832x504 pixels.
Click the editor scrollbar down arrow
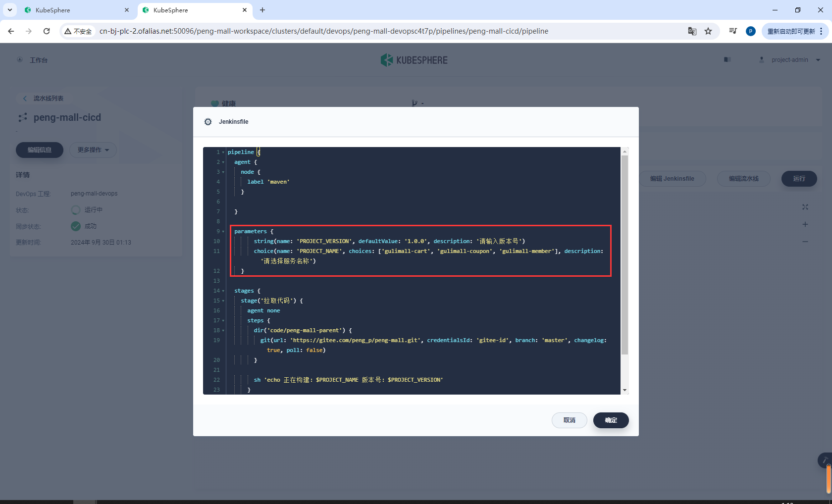point(625,390)
